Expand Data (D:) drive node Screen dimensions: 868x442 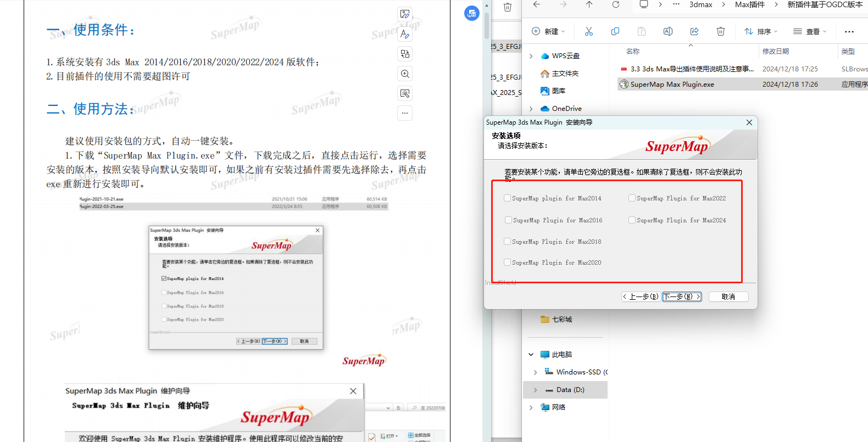tap(535, 390)
